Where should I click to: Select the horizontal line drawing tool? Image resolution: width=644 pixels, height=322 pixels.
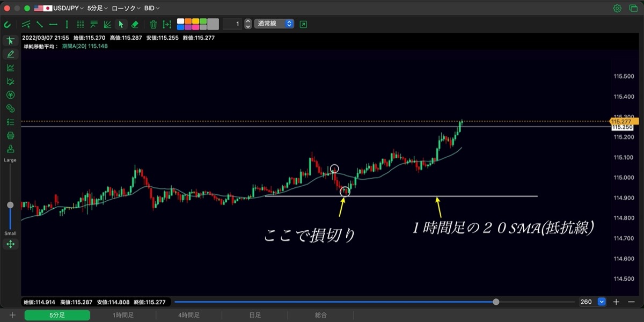click(x=53, y=24)
